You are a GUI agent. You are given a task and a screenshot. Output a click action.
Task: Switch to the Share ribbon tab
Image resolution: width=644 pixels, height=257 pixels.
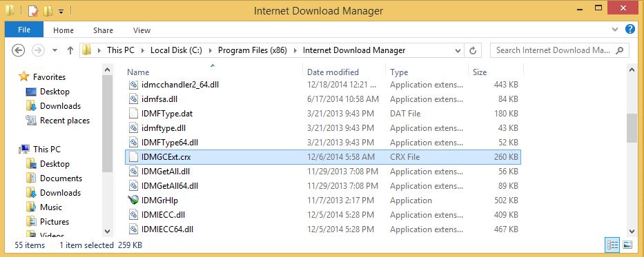[103, 30]
